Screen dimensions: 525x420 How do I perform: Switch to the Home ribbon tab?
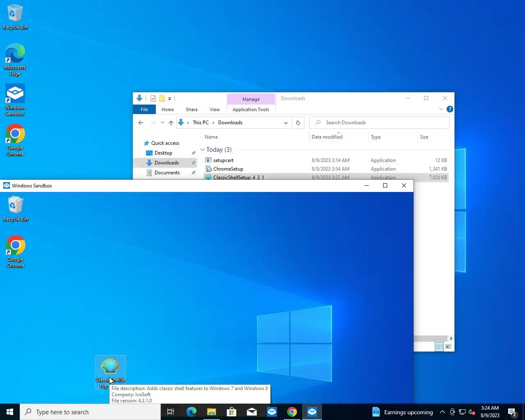pos(168,110)
